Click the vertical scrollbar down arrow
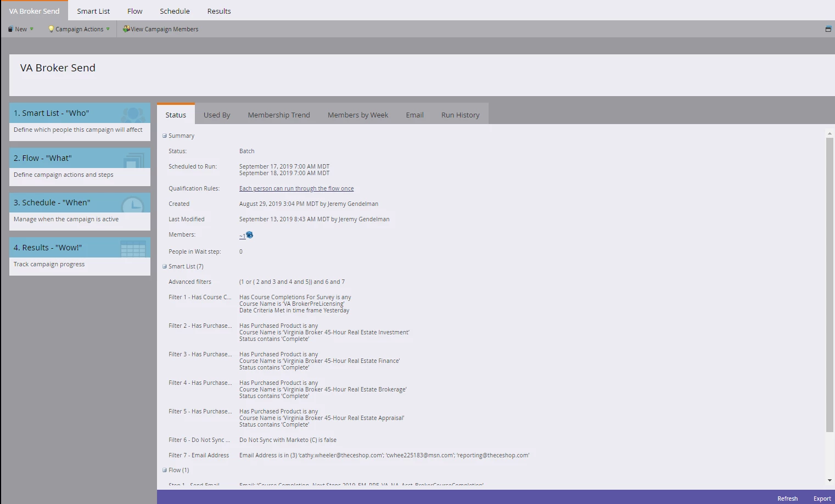 (830, 480)
